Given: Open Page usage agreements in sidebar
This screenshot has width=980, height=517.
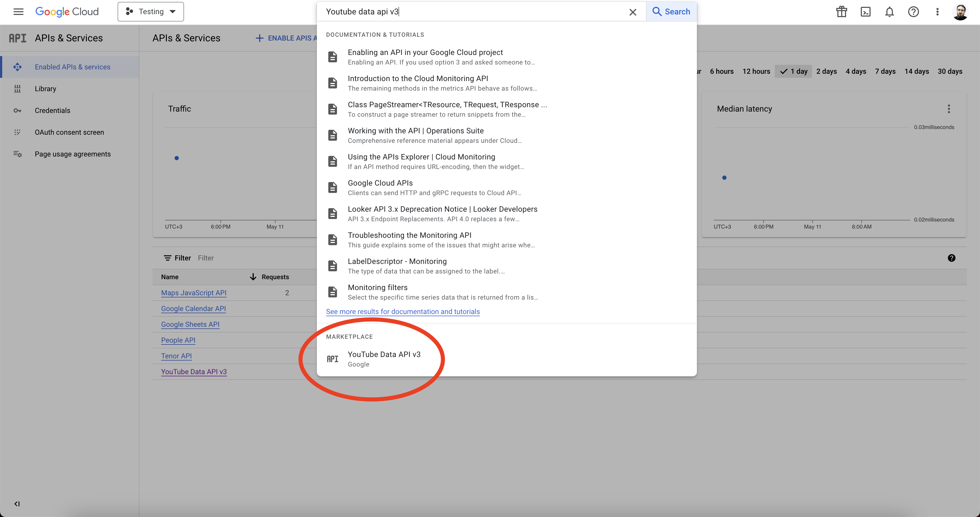Looking at the screenshot, I should [70, 154].
